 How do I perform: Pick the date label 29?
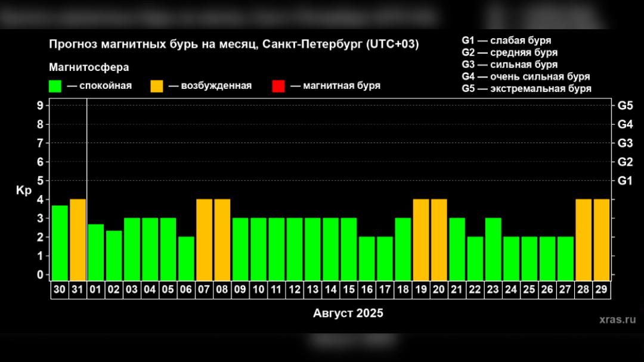(601, 289)
